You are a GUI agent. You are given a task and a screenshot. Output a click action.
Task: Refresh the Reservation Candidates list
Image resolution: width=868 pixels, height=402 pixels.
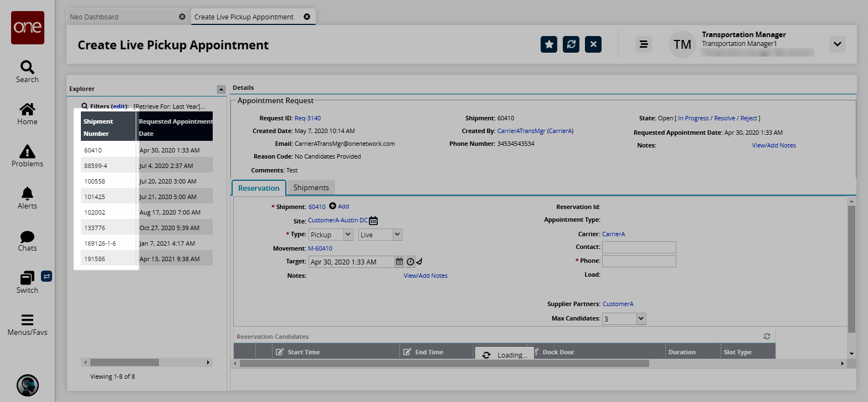click(767, 336)
